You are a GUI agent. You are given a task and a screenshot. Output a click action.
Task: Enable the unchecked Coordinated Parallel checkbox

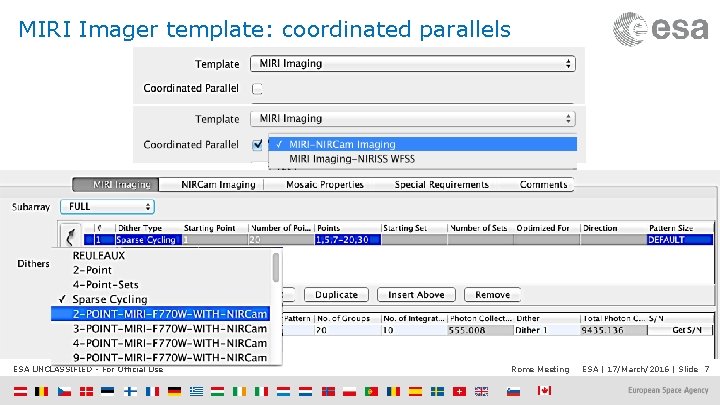coord(257,89)
